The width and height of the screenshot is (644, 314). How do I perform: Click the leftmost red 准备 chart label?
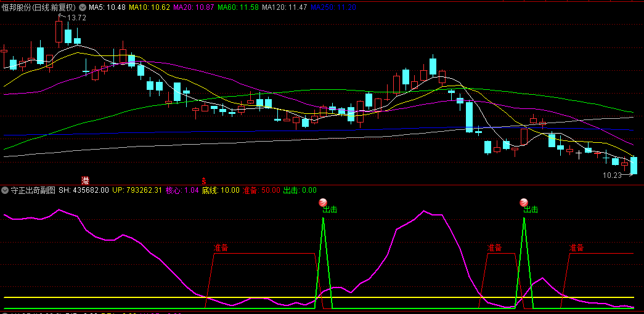pos(221,248)
